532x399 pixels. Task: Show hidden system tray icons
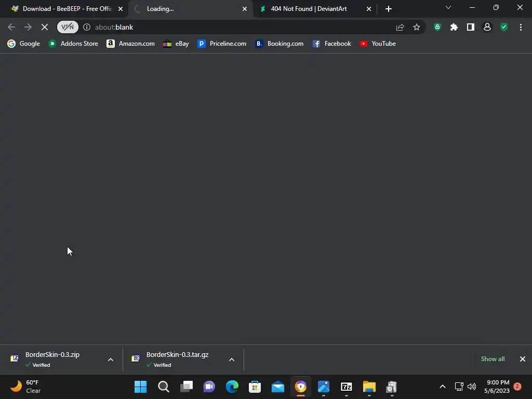pyautogui.click(x=443, y=387)
